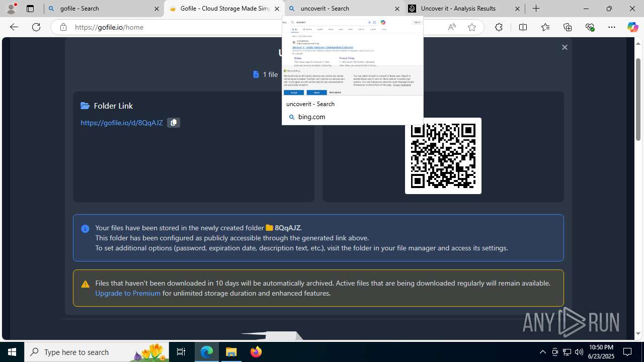644x362 pixels.
Task: Click the info icon in the blue notice
Action: [x=86, y=229]
